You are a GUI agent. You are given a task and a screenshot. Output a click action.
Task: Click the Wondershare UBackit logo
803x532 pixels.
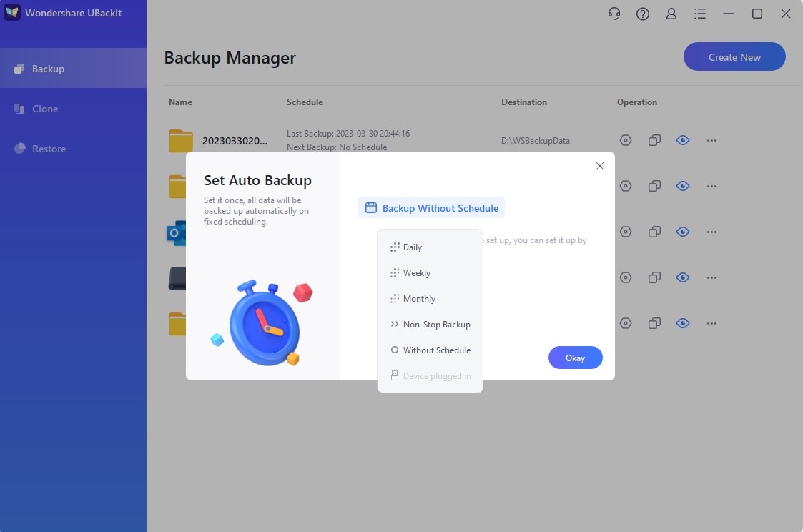pyautogui.click(x=11, y=12)
